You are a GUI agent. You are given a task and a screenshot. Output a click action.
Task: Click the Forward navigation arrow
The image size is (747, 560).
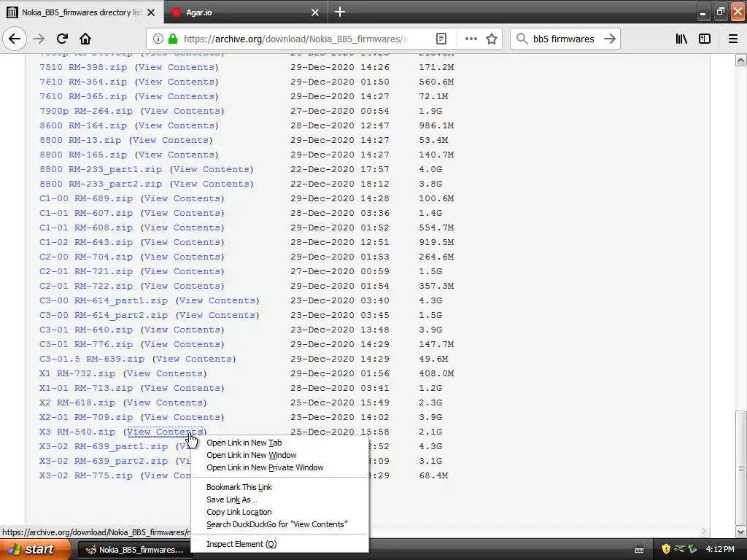click(39, 39)
